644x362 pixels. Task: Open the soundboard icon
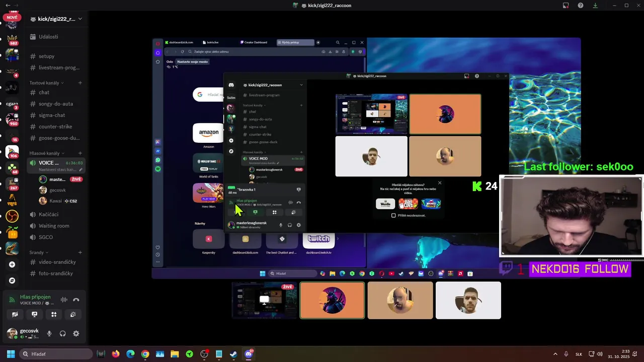click(73, 314)
